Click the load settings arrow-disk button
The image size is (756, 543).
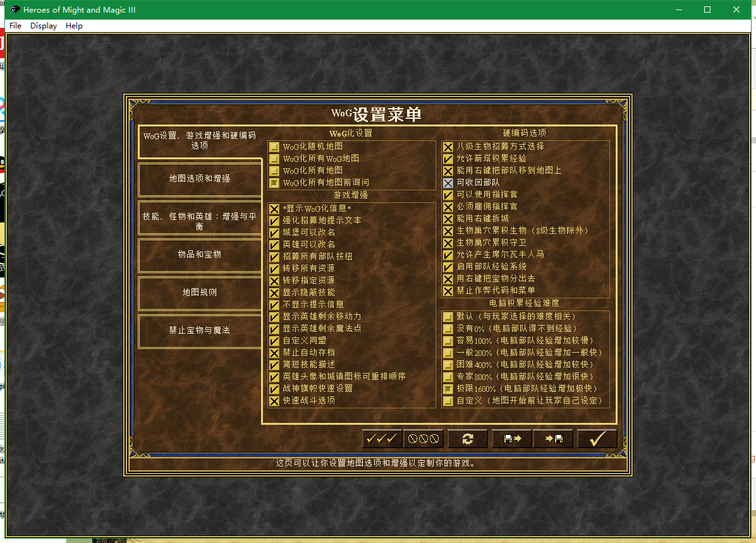tap(554, 438)
